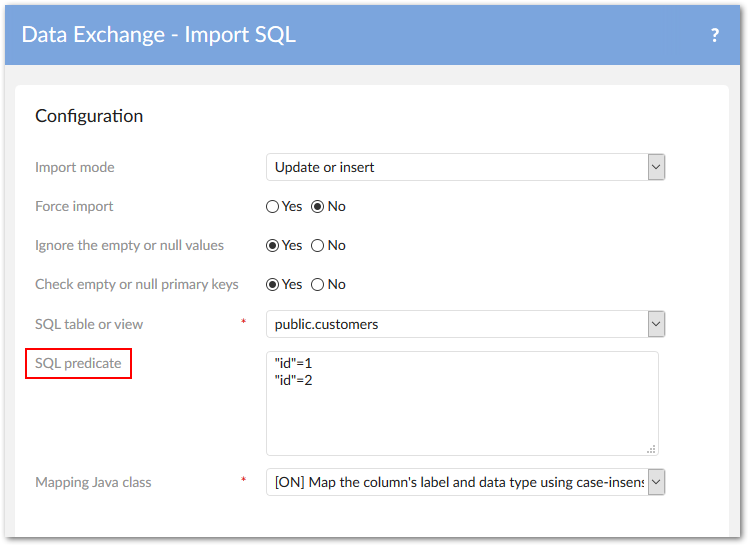Viewport: 749px width, 546px height.
Task: Select Yes for Force import
Action: [x=272, y=207]
